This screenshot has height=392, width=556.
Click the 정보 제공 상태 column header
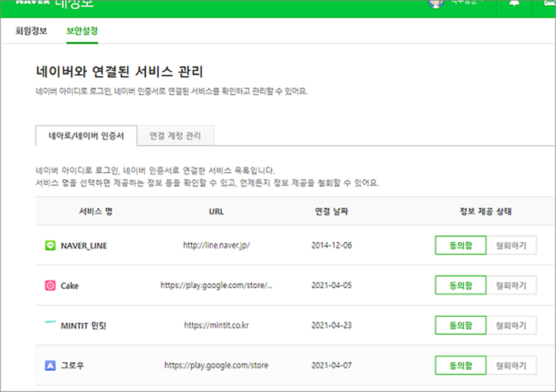tap(486, 212)
